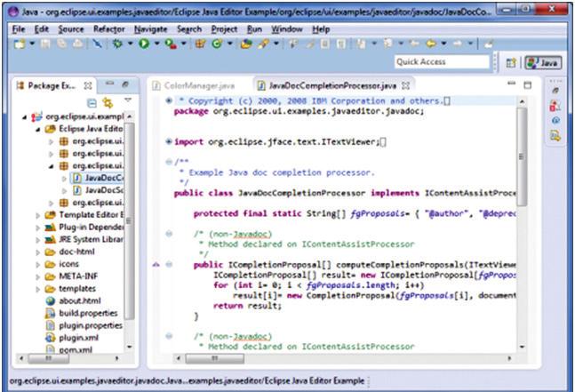
Task: Click the editor horizontal scrollbar thumb
Action: pos(214,358)
